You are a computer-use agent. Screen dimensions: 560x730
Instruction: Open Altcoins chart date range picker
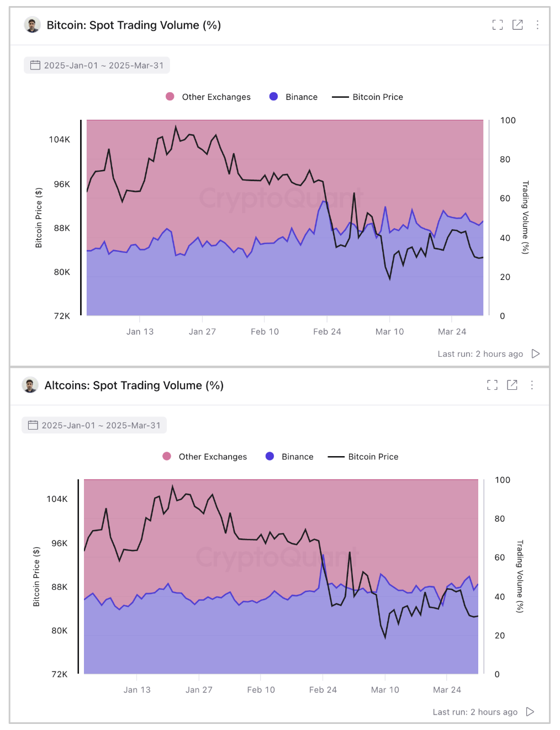point(94,425)
